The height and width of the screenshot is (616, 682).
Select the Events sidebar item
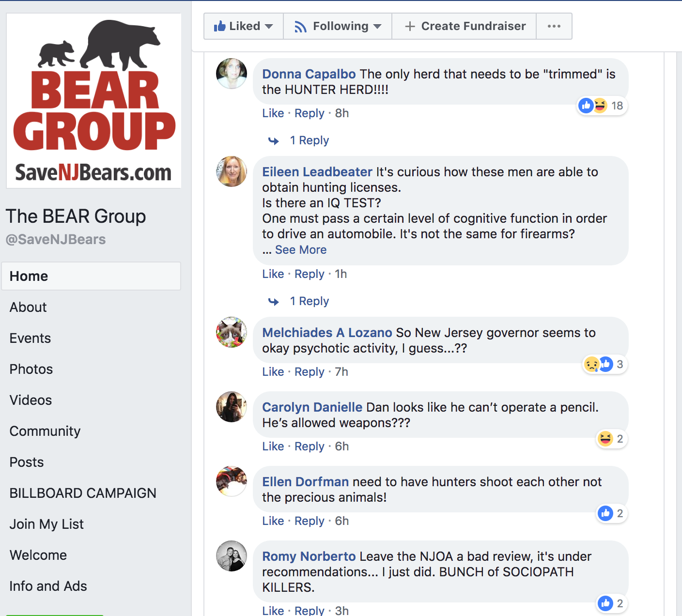[30, 338]
